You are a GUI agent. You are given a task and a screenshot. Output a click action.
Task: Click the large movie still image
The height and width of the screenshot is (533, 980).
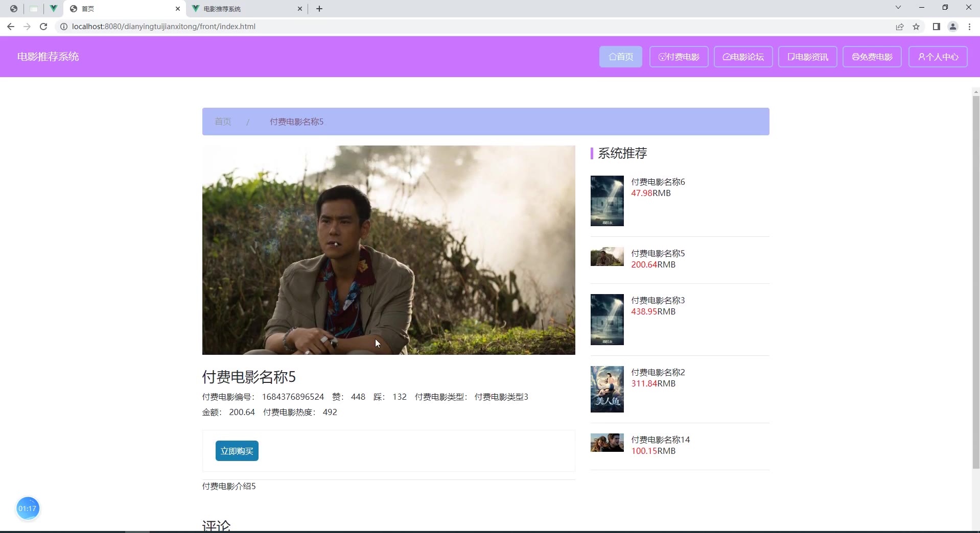[388, 250]
